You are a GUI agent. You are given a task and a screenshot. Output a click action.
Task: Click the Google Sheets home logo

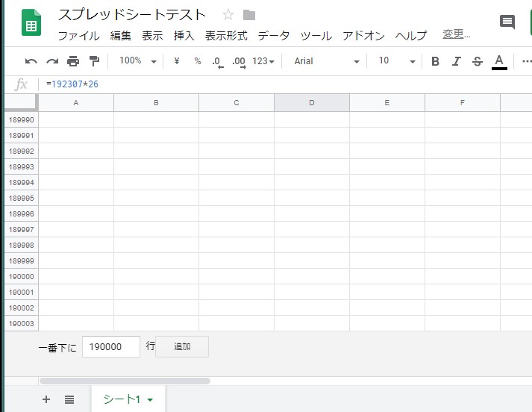pos(31,24)
